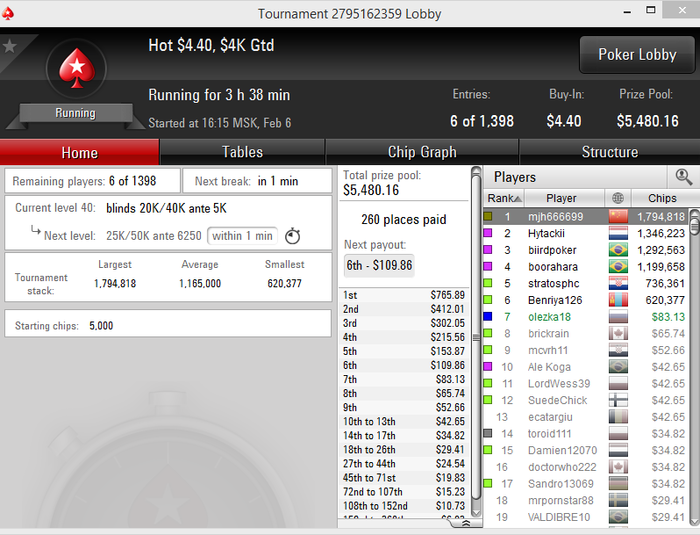This screenshot has width=700, height=535.
Task: Open the Chip Graph tab
Action: tap(422, 152)
